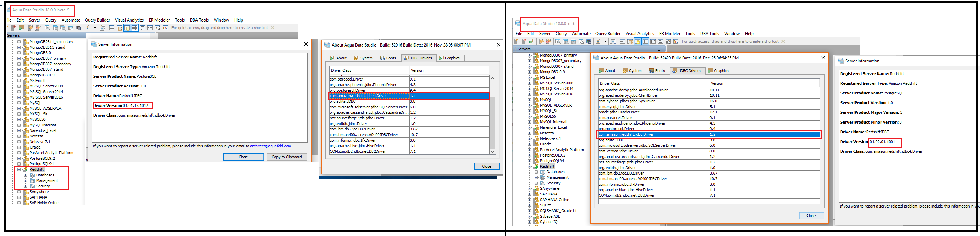Click the Version column header in beta-9 About dialog
The width and height of the screenshot is (980, 236).
click(449, 70)
